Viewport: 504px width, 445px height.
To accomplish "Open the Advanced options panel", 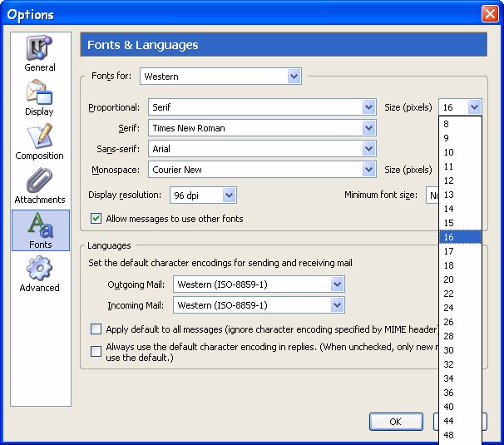I will pos(40,274).
